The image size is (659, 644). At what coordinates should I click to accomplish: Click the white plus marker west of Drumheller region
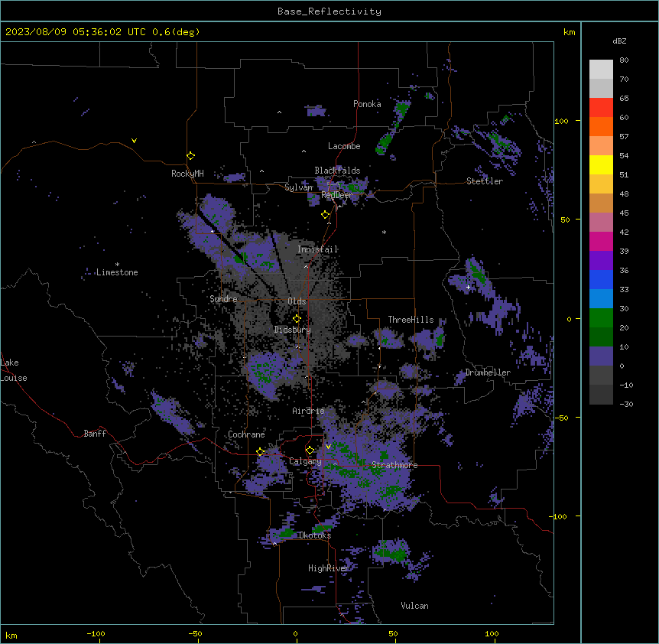point(468,287)
